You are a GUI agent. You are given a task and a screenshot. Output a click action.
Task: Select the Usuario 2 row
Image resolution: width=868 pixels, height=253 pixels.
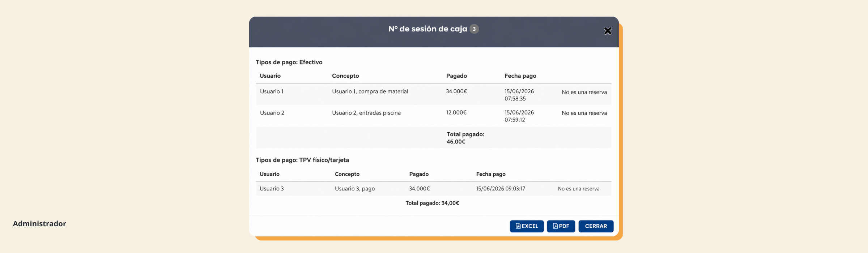[x=433, y=116]
